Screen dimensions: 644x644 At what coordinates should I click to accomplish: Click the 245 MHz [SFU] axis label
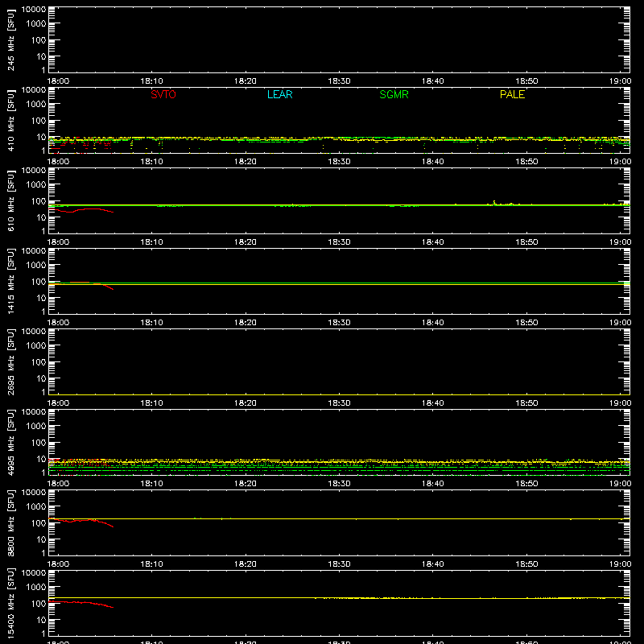tap(10, 39)
